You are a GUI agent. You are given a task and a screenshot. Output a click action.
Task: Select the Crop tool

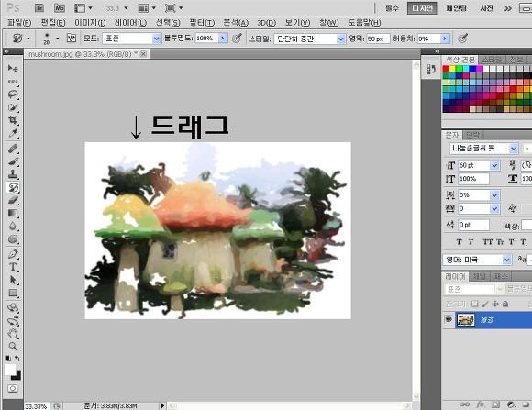pos(13,120)
